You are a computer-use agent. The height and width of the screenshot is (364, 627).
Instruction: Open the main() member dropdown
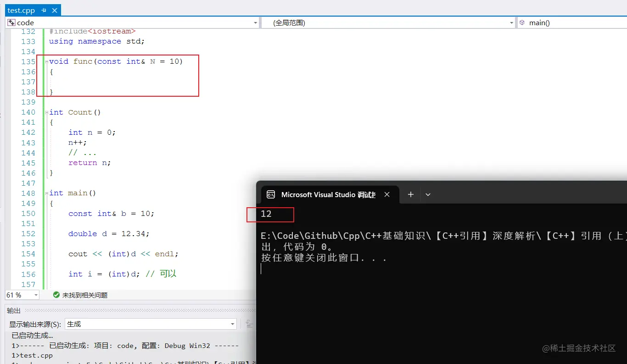[572, 22]
